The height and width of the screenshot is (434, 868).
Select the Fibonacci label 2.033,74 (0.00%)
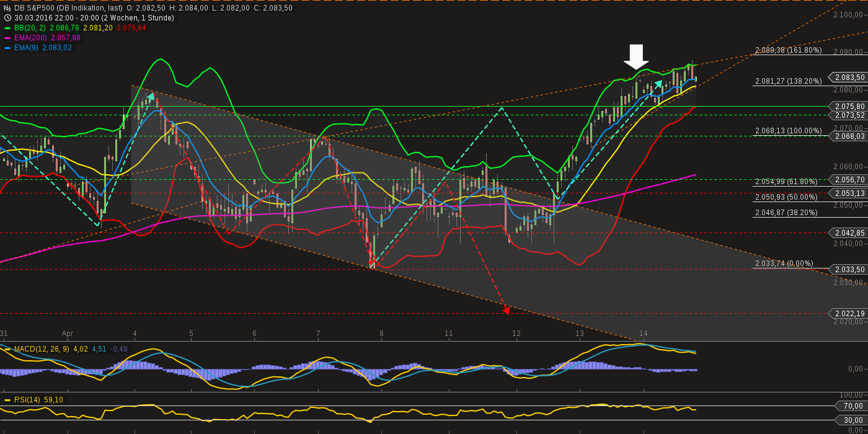784,263
